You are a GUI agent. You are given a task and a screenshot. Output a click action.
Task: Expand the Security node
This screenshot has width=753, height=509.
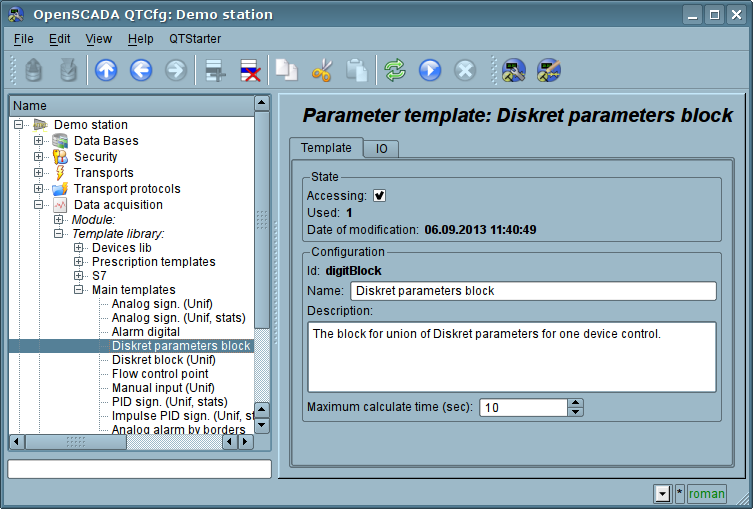38,157
